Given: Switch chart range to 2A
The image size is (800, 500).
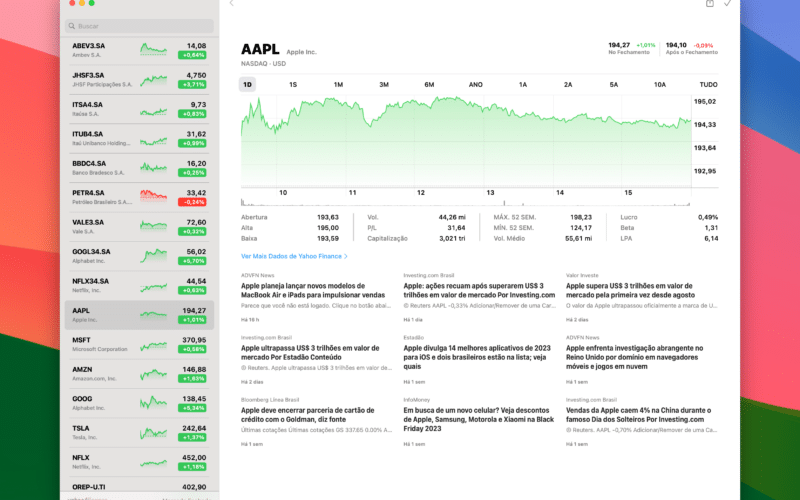Looking at the screenshot, I should click(x=568, y=85).
